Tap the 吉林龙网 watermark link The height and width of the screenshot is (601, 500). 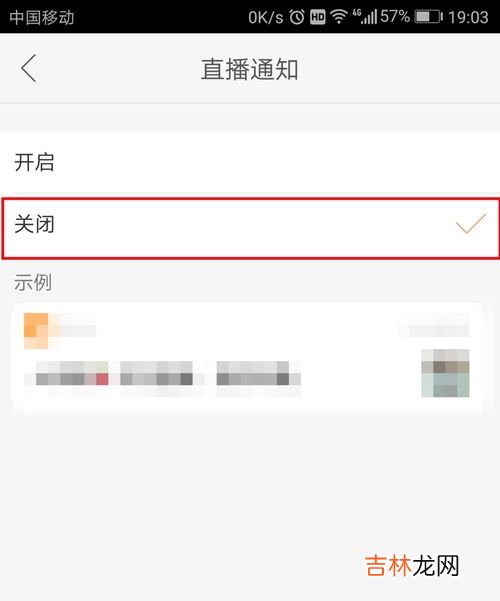412,566
